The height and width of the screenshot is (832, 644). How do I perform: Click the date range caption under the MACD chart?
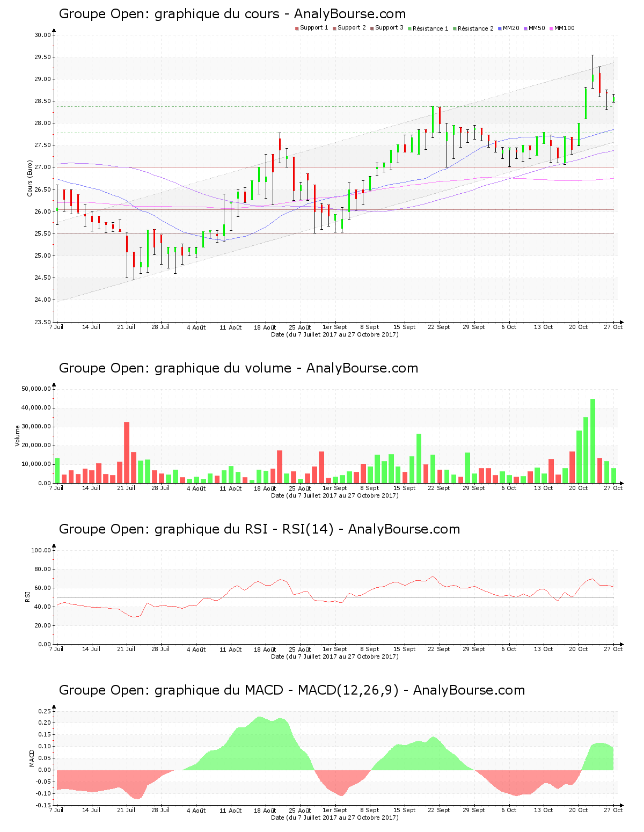point(335,818)
